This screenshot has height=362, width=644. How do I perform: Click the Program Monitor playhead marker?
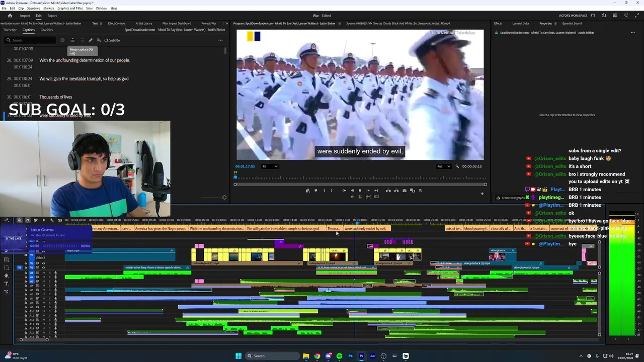click(x=235, y=176)
